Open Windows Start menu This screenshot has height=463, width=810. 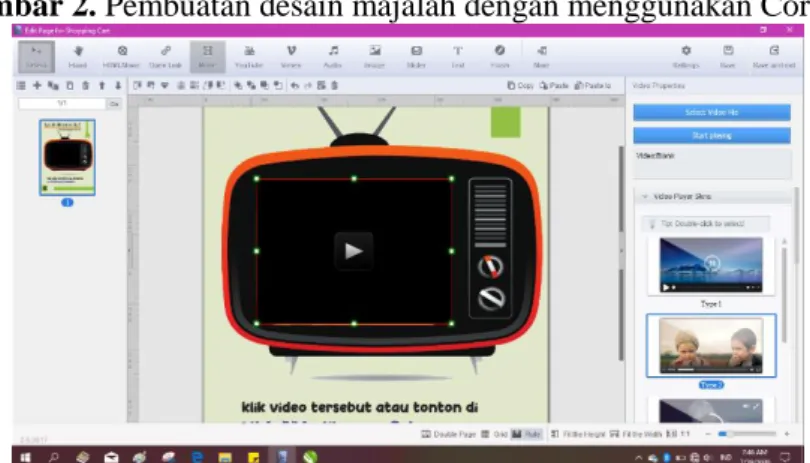pyautogui.click(x=25, y=457)
